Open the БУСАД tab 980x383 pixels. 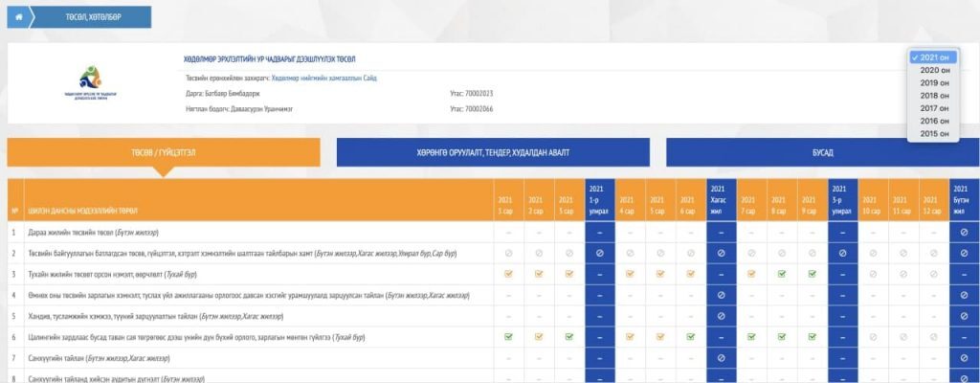click(822, 152)
